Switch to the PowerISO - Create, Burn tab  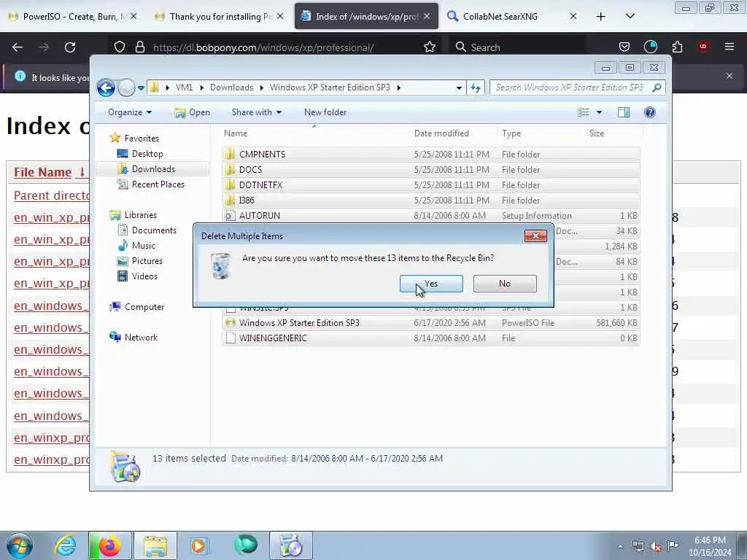(x=72, y=17)
